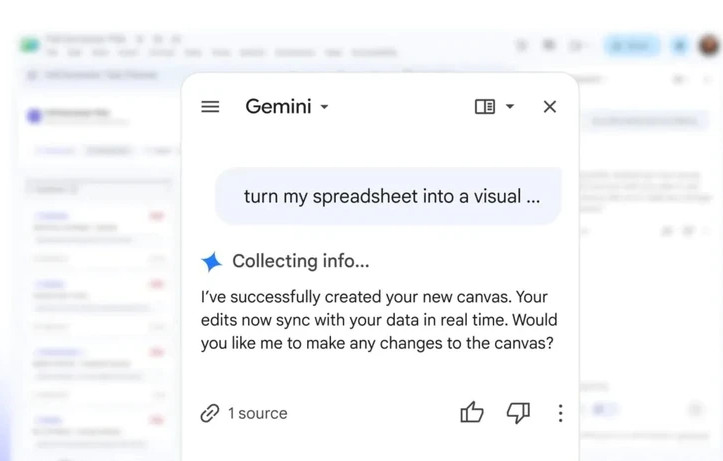Screen dimensions: 723x461
Task: Close the Gemini panel
Action: pos(550,106)
